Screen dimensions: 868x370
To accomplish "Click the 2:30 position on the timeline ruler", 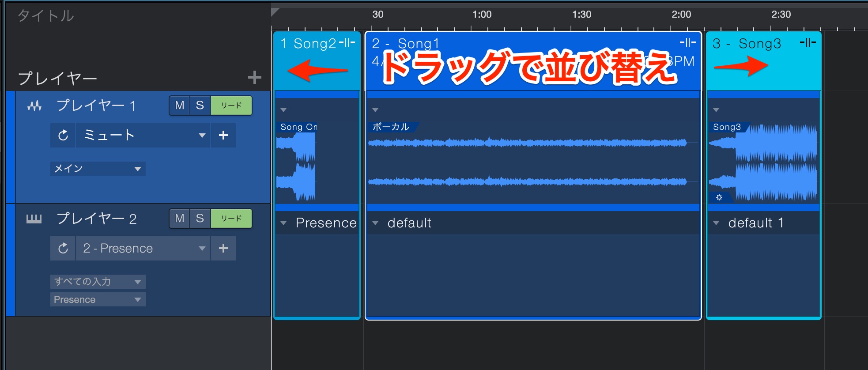I will point(781,15).
